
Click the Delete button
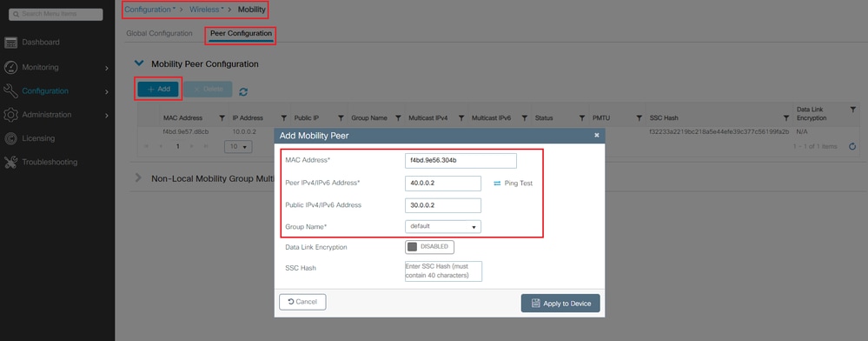(x=209, y=89)
